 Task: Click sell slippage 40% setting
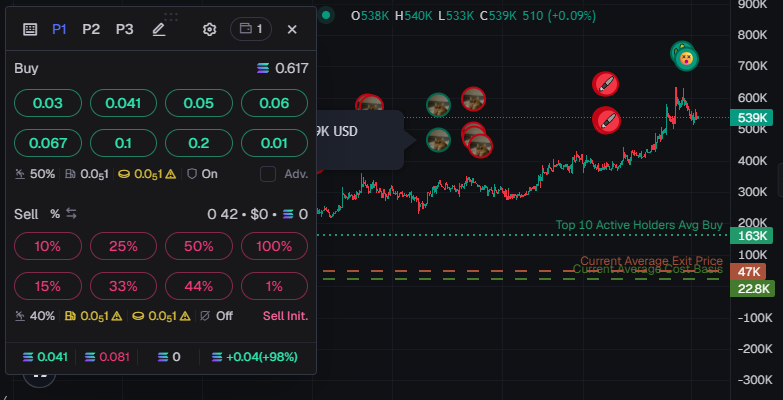[35, 316]
